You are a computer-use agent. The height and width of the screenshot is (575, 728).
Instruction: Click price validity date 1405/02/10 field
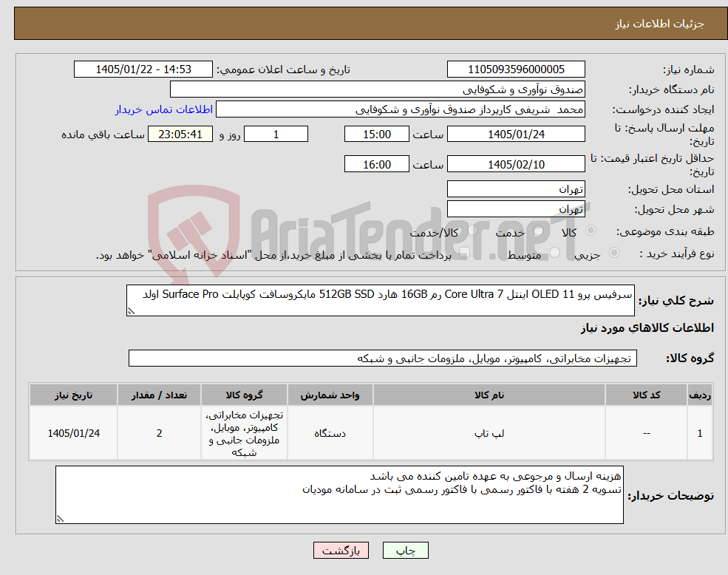click(516, 164)
